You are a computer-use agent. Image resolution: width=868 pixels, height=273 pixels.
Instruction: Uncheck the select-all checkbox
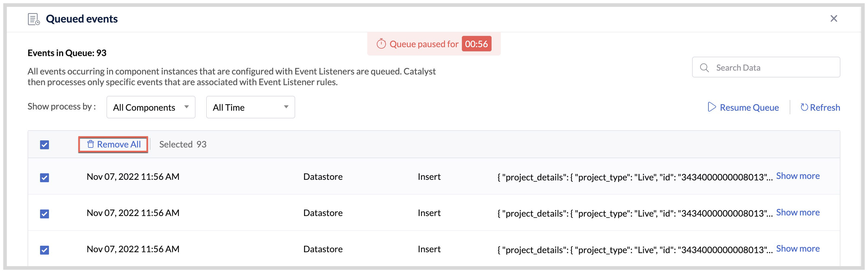(44, 144)
